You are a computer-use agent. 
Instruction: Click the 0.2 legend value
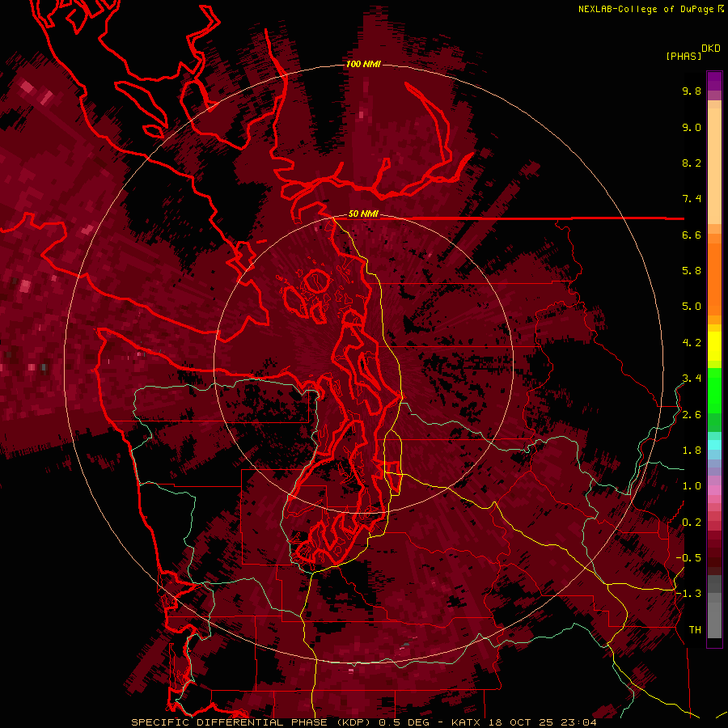[692, 523]
